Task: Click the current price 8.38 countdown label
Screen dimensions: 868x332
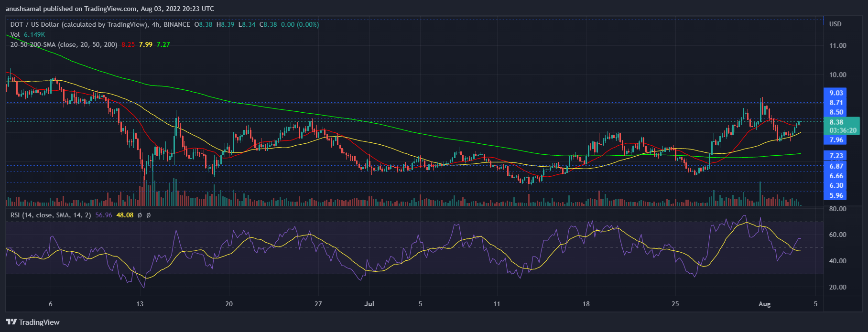Action: 843,126
